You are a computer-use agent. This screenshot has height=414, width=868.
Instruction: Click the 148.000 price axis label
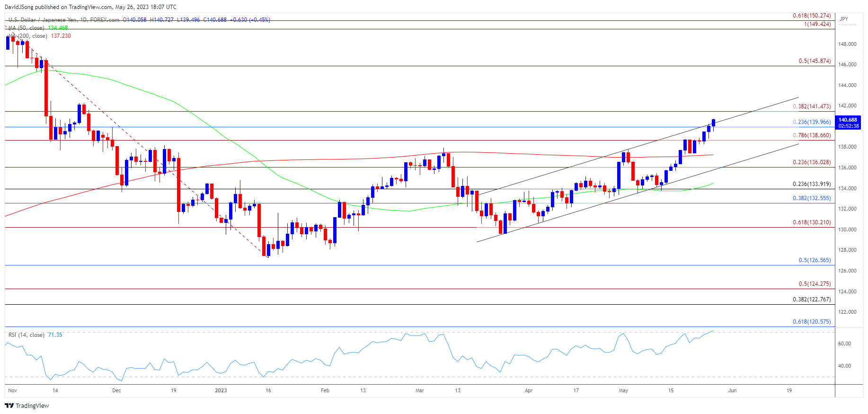tap(847, 44)
